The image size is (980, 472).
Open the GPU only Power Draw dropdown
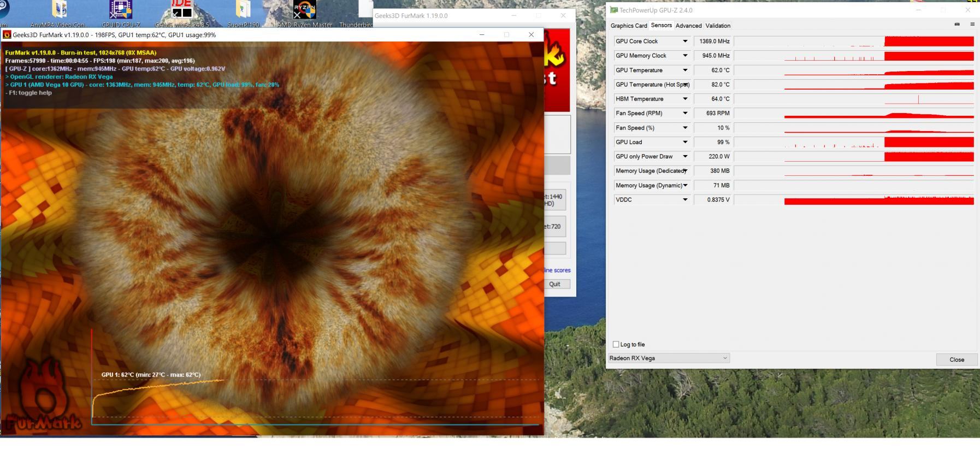tap(685, 156)
